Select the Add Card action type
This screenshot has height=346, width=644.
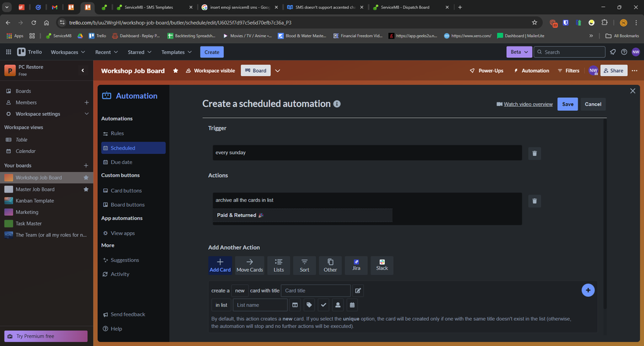220,265
